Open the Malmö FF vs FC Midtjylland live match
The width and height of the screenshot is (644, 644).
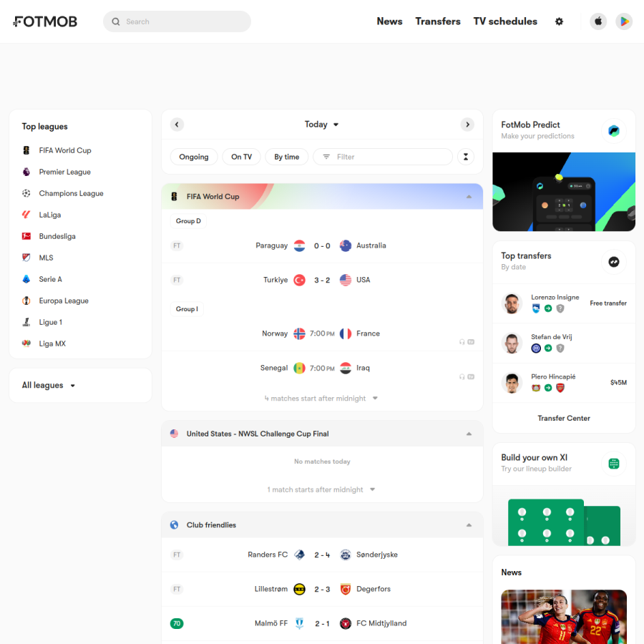[322, 623]
